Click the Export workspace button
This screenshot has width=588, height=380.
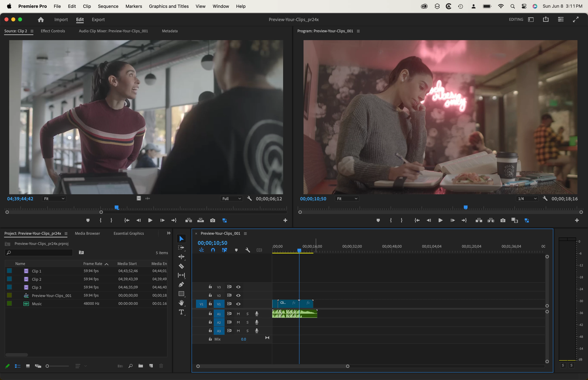tap(98, 20)
